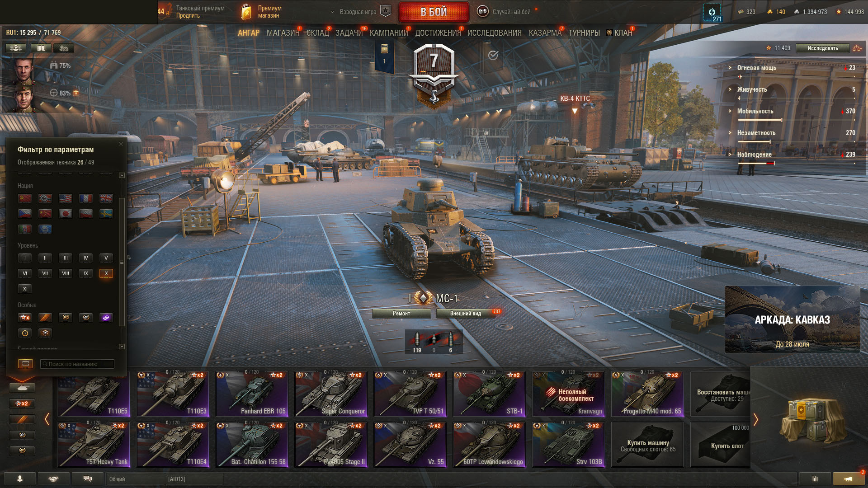Open the Premium shop bag icon
The height and width of the screenshot is (488, 868).
coord(246,12)
